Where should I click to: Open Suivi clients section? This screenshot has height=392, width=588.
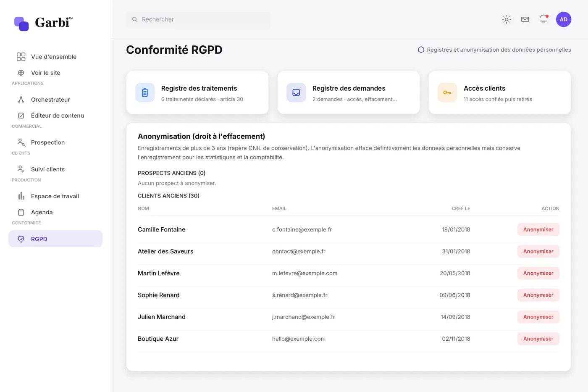tap(55, 169)
